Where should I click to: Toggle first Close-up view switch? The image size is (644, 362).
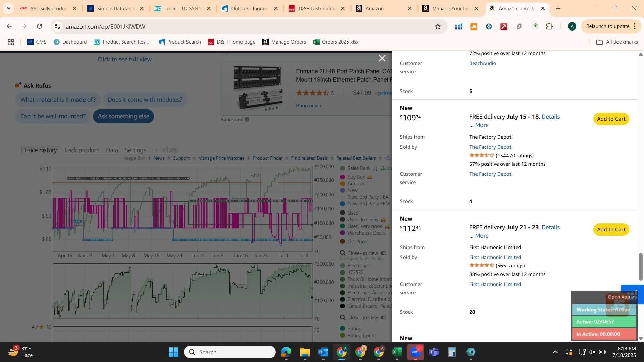(383, 253)
